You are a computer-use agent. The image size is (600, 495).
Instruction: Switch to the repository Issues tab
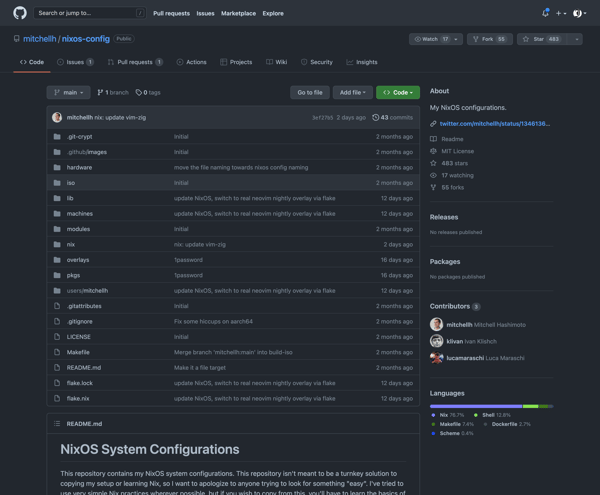coord(75,62)
